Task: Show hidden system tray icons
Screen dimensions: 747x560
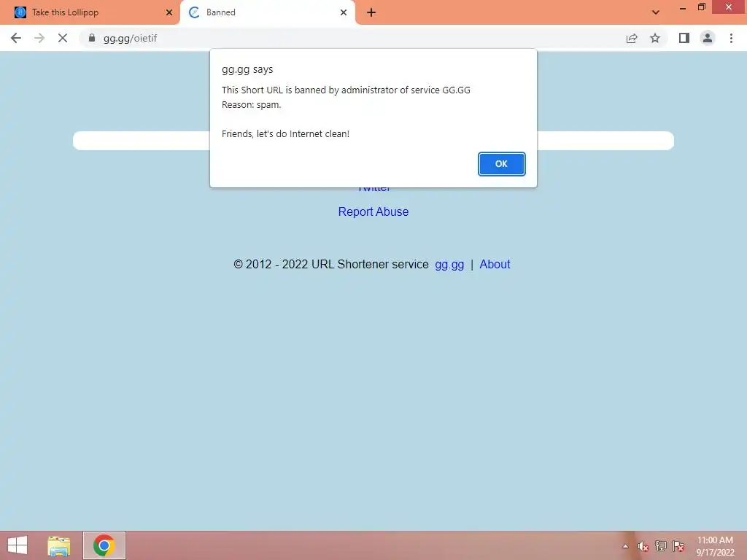Action: [625, 546]
